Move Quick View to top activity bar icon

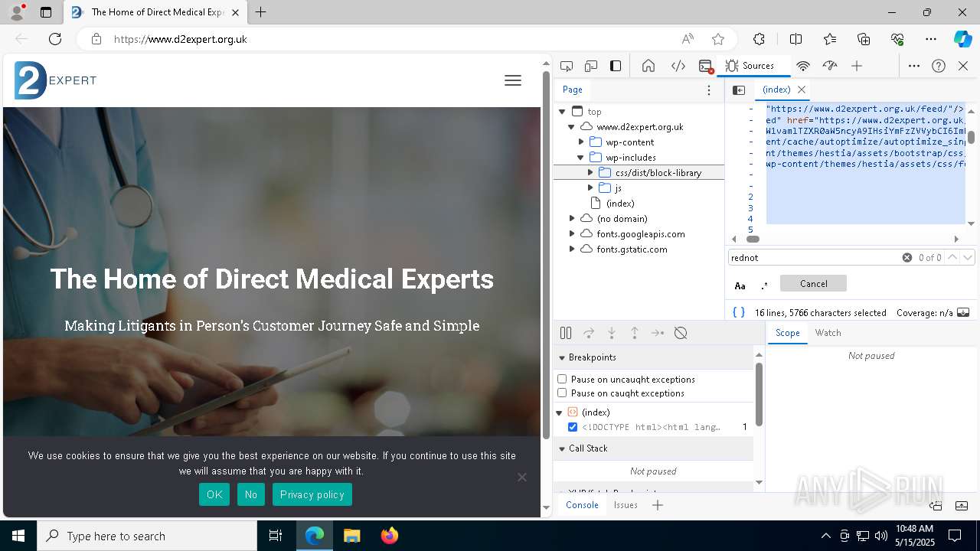pyautogui.click(x=936, y=506)
